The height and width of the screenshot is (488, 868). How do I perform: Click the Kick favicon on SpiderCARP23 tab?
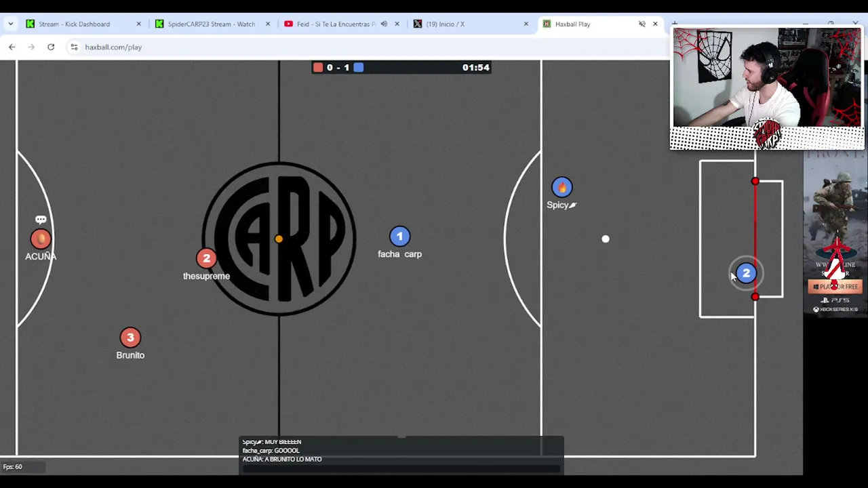(x=159, y=24)
